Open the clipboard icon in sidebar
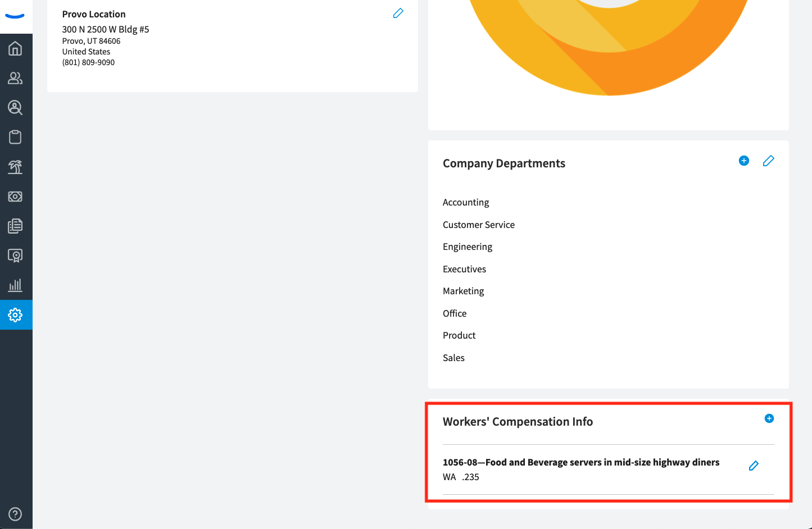The image size is (812, 529). (15, 137)
